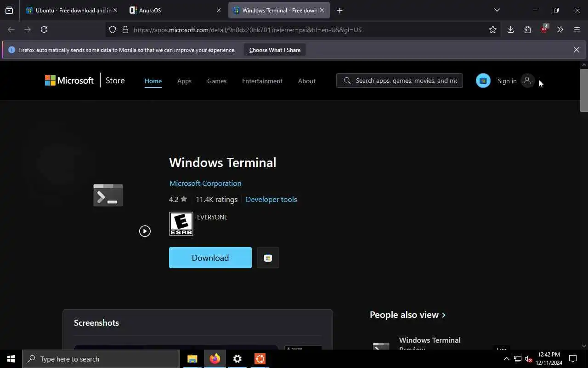The height and width of the screenshot is (368, 588).
Task: Expand the list all tabs dropdown
Action: (497, 10)
